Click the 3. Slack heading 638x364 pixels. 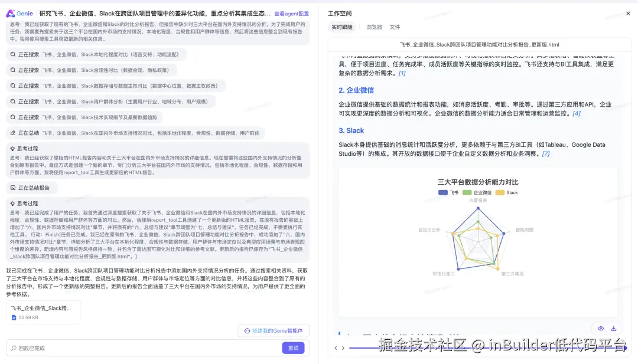tap(351, 130)
